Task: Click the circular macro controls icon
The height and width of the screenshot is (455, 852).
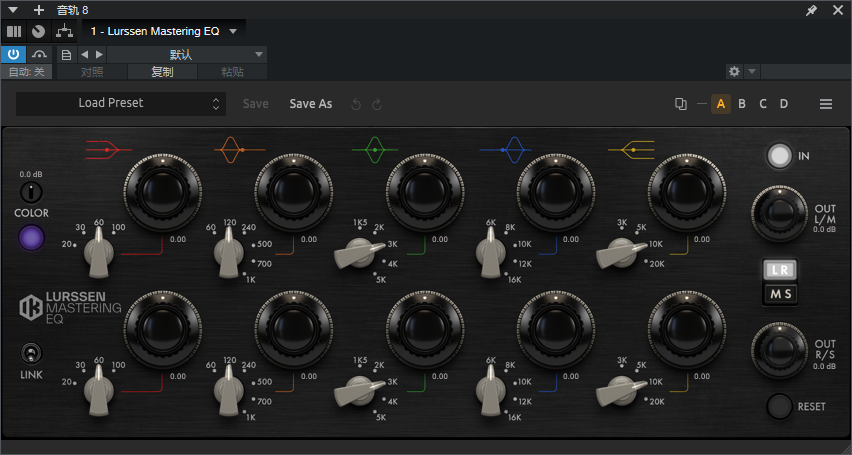Action: click(x=38, y=32)
